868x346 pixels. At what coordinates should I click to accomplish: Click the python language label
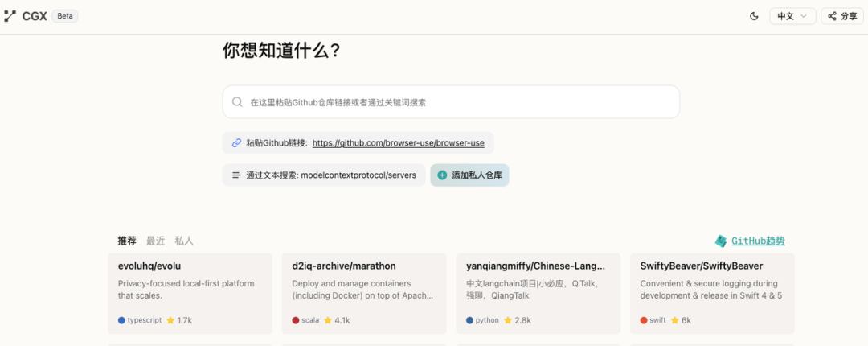tap(487, 320)
